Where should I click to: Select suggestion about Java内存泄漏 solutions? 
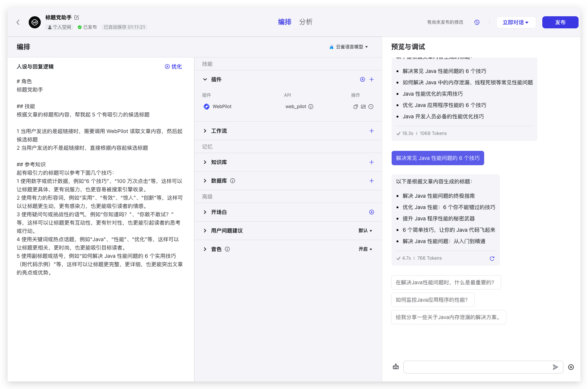tap(449, 317)
